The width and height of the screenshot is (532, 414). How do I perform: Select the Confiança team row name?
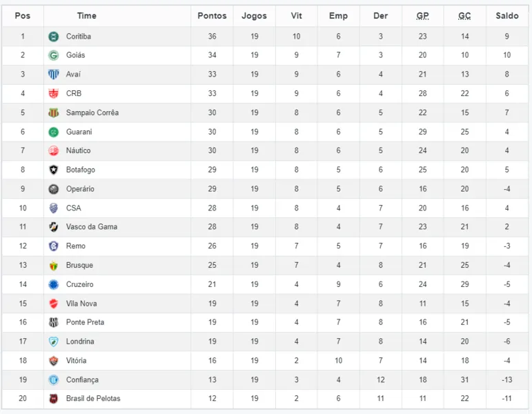[82, 379]
